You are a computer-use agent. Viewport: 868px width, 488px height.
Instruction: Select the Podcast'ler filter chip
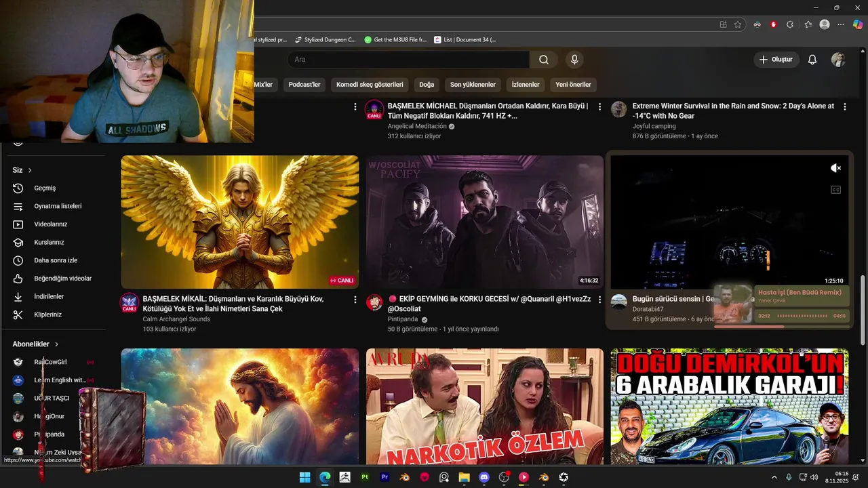click(x=304, y=85)
